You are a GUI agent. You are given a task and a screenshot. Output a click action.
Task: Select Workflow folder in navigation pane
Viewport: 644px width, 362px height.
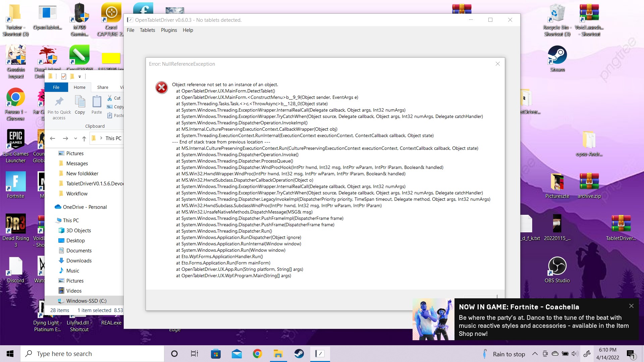click(77, 194)
